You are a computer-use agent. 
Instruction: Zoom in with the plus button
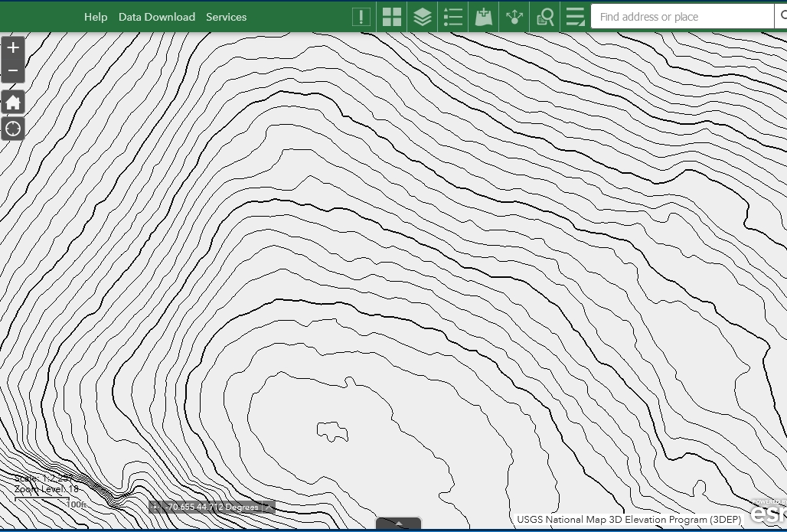pos(13,47)
